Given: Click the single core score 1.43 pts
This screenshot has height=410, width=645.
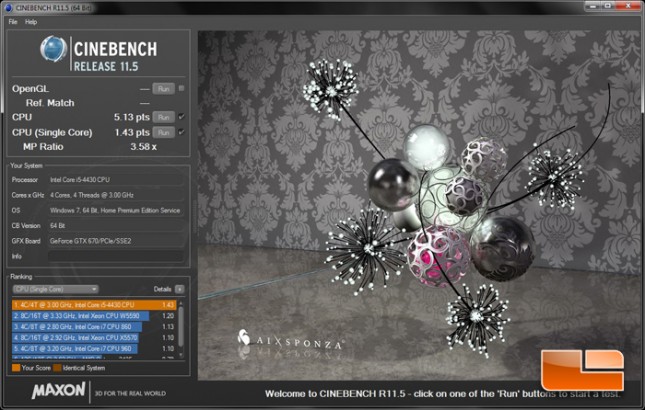Looking at the screenshot, I should point(132,132).
